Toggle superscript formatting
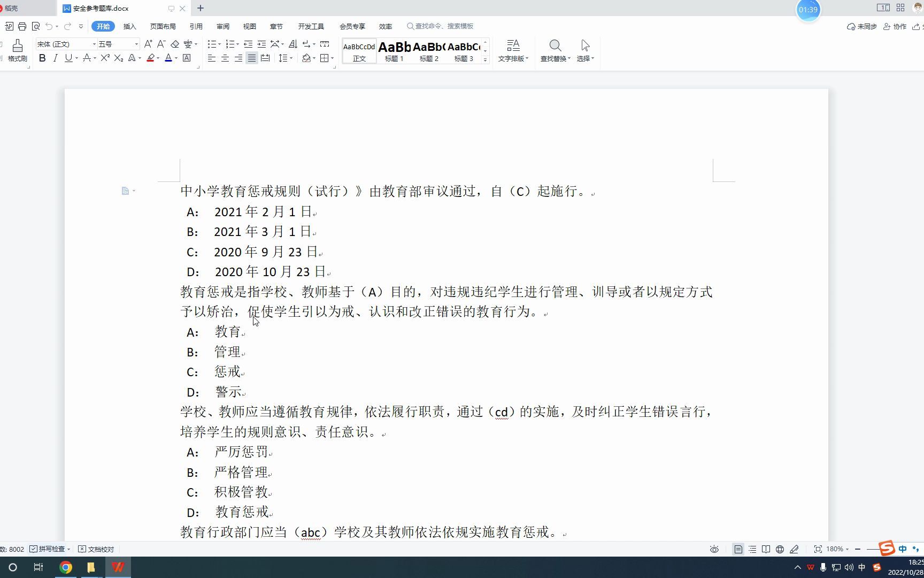 pos(105,58)
